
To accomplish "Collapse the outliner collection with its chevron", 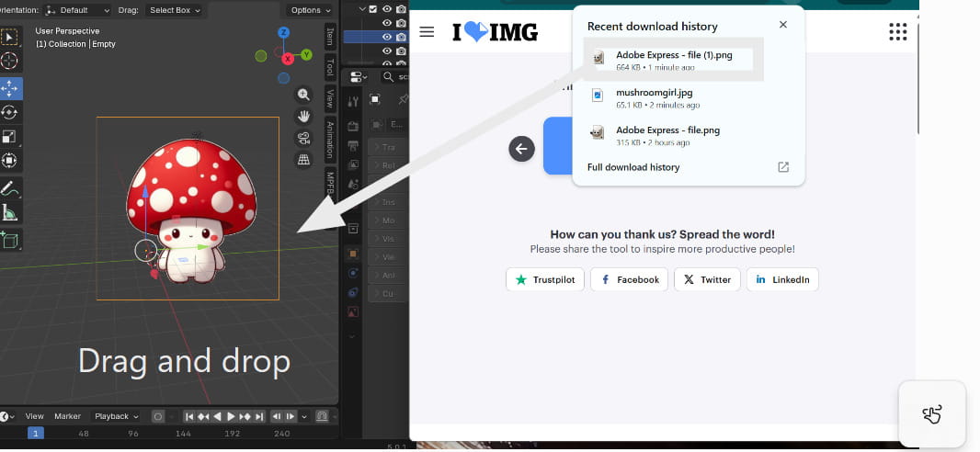I will click(x=362, y=9).
